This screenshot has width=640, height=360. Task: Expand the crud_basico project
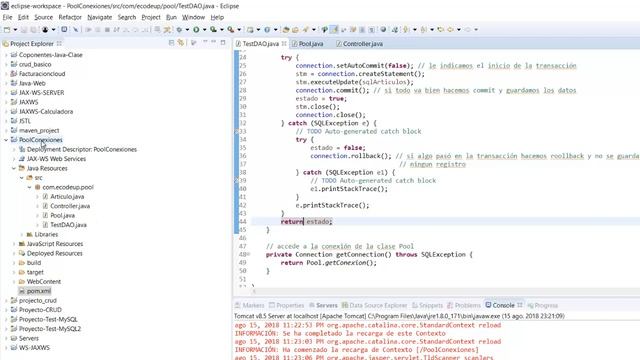click(6, 64)
